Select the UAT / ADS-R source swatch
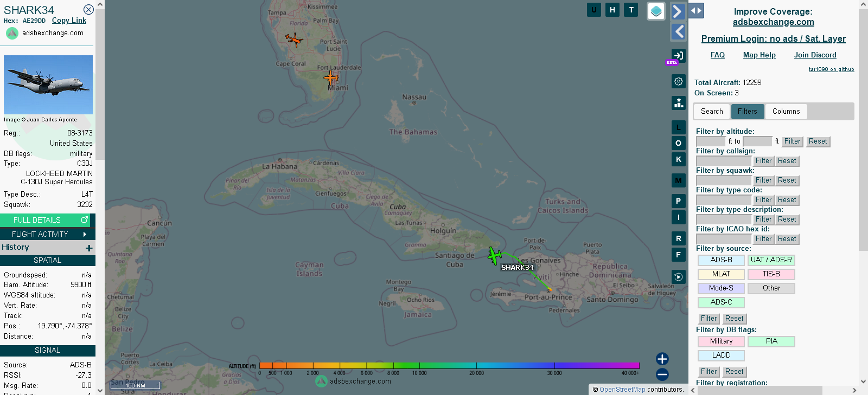868x395 pixels. pos(771,260)
